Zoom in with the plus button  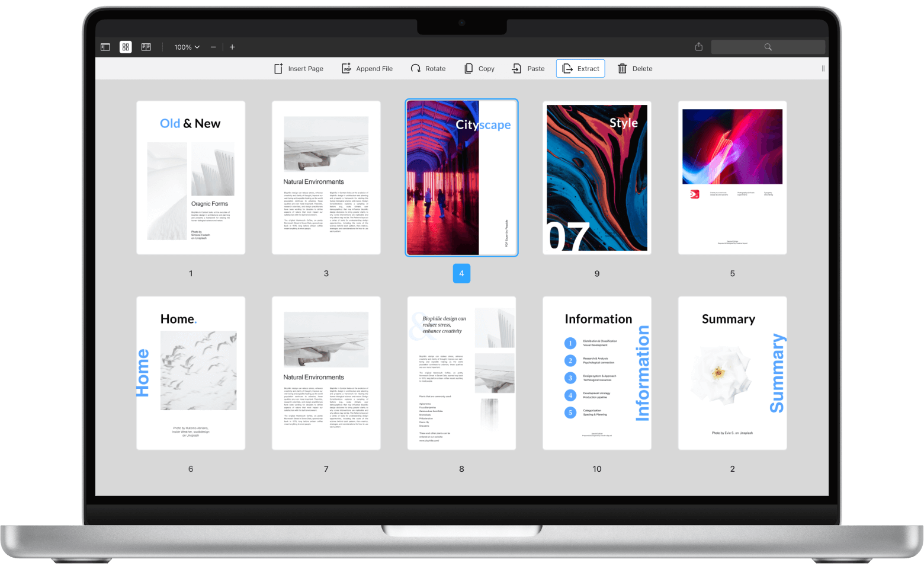click(x=232, y=47)
